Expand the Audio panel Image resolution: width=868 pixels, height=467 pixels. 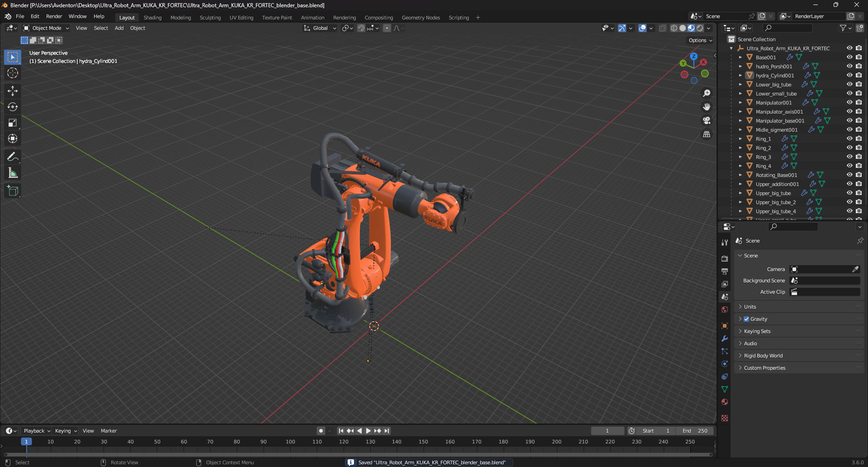(799, 343)
